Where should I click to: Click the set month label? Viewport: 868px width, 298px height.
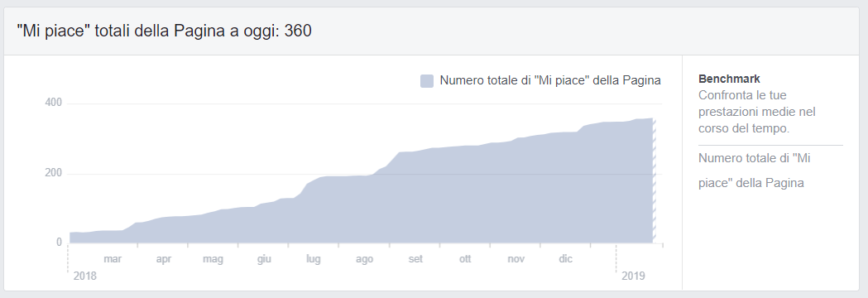[415, 258]
